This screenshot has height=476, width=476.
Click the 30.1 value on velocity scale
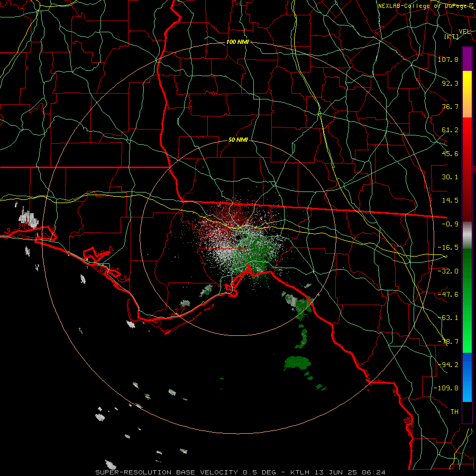pyautogui.click(x=450, y=177)
